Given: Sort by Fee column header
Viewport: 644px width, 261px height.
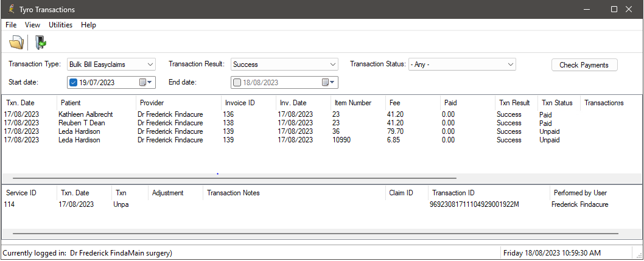Looking at the screenshot, I should pyautogui.click(x=413, y=103).
